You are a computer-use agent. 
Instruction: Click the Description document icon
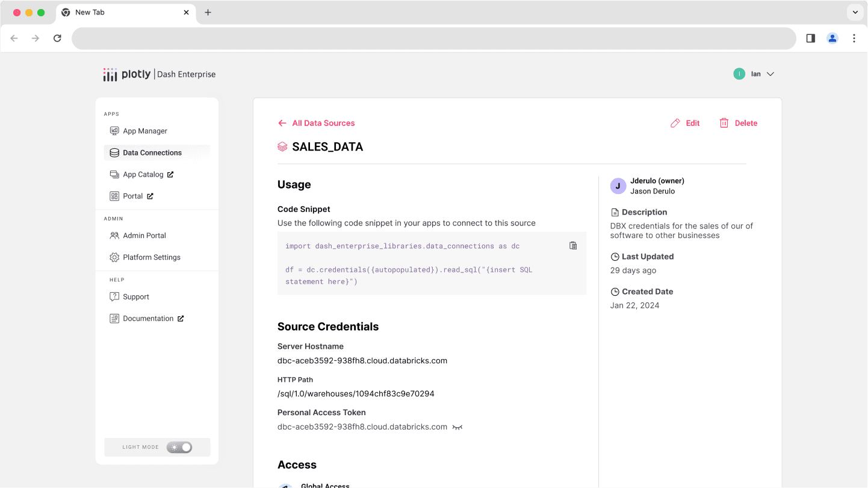pos(615,212)
